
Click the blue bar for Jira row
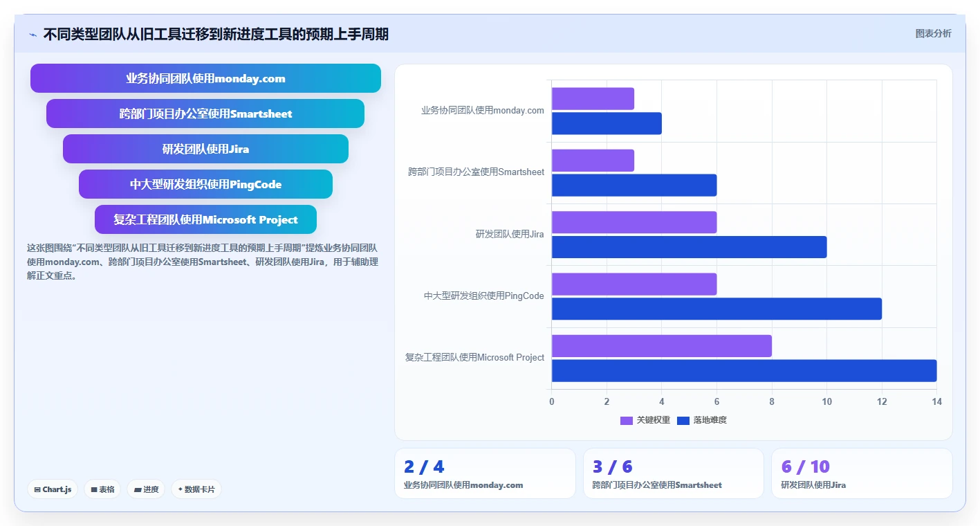690,247
